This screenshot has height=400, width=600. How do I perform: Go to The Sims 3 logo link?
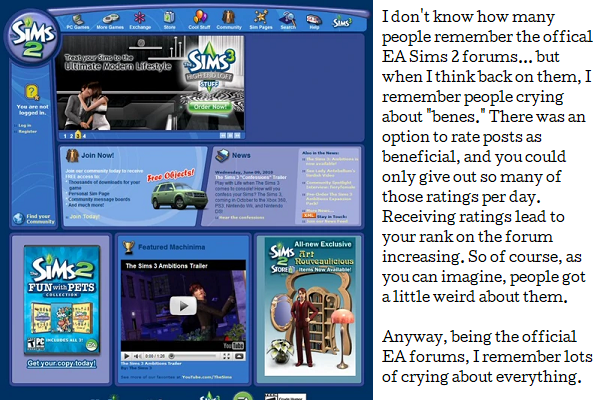[x=341, y=22]
